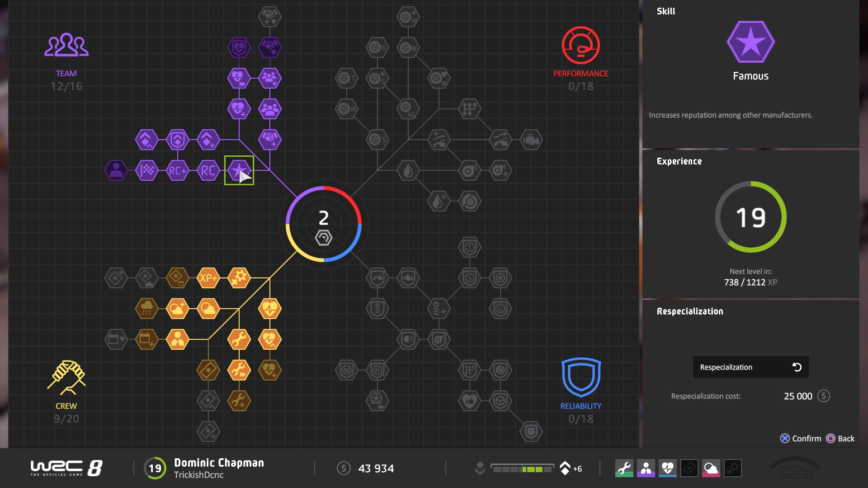Select the locked T shield reliability node
The height and width of the screenshot is (488, 868).
pyautogui.click(x=469, y=247)
